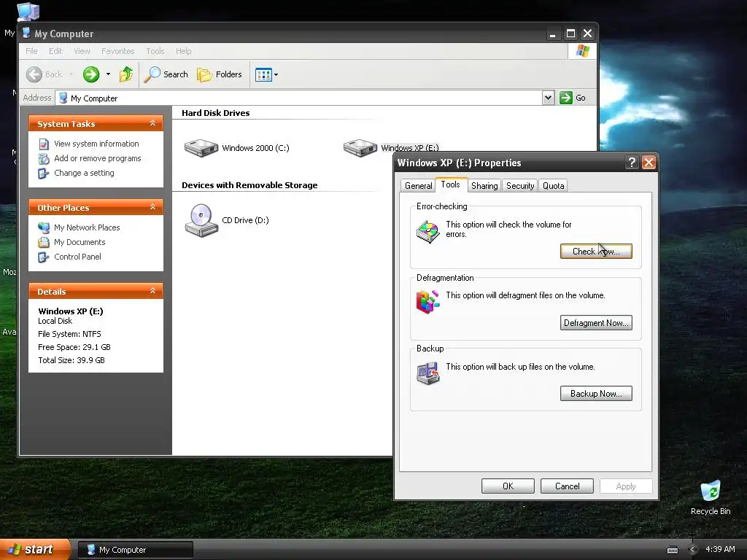This screenshot has width=747, height=560.
Task: Open the File menu
Action: (x=31, y=51)
